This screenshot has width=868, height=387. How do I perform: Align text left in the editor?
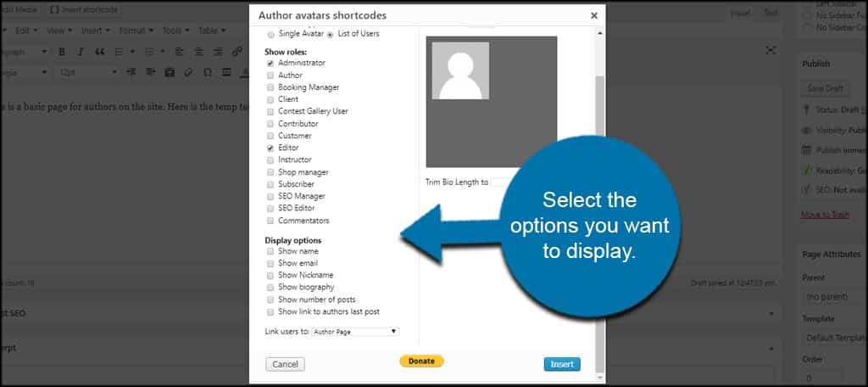[x=179, y=52]
